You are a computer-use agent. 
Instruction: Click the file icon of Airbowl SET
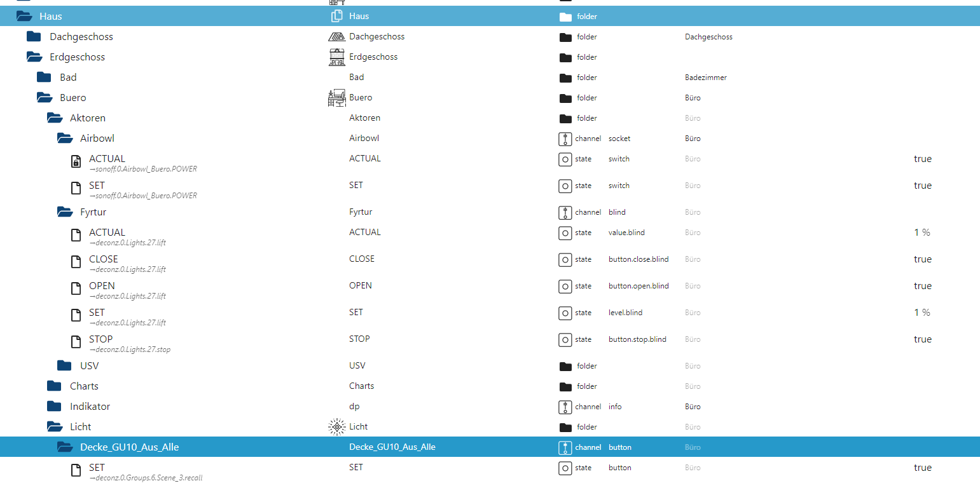click(x=76, y=188)
